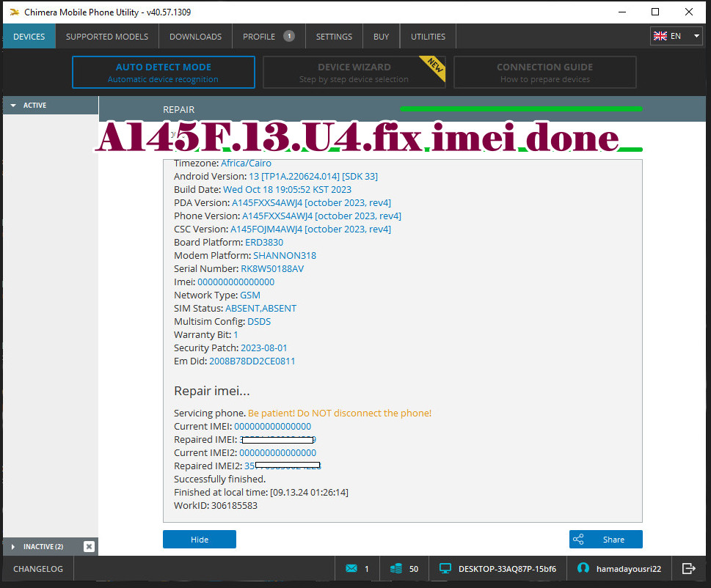Click the Successfully finished message
This screenshot has height=588, width=711.
[220, 479]
